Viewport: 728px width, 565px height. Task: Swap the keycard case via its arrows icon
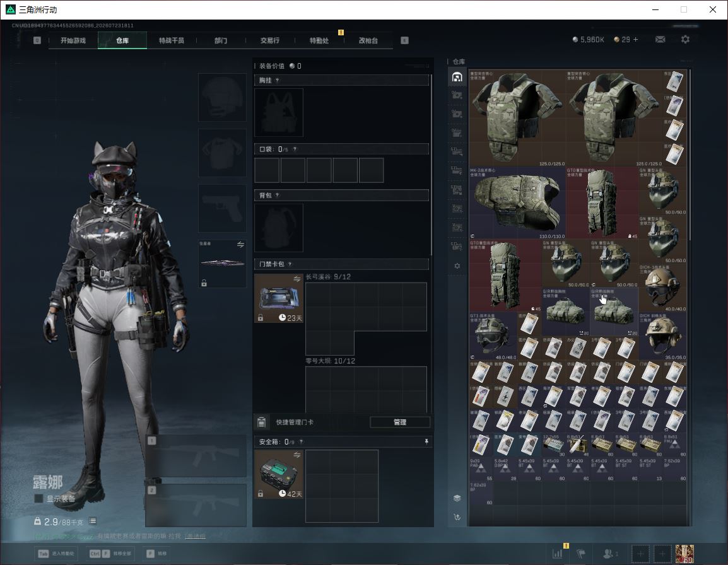pyautogui.click(x=296, y=279)
